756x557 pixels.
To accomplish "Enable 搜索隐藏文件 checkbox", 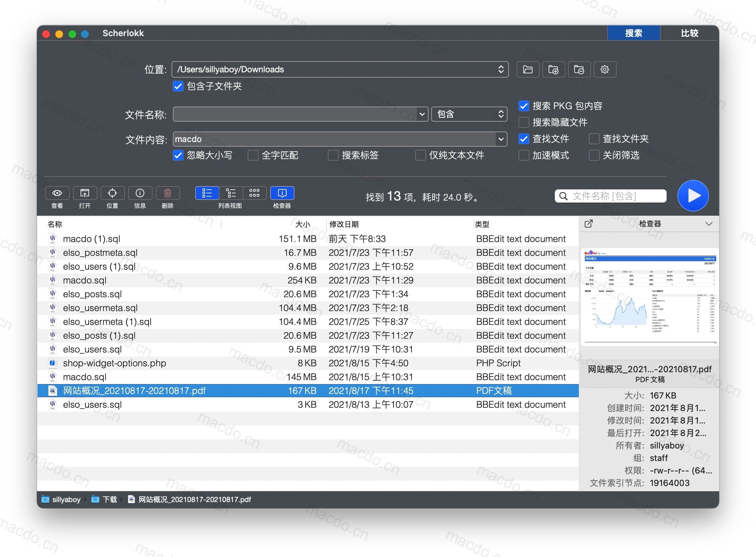I will pyautogui.click(x=523, y=122).
